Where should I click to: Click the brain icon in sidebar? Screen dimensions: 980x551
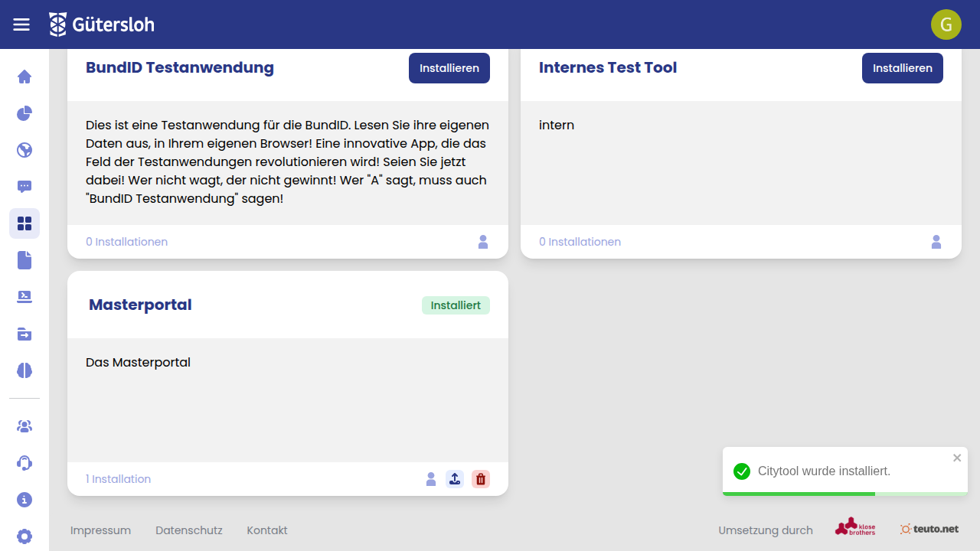pyautogui.click(x=24, y=370)
